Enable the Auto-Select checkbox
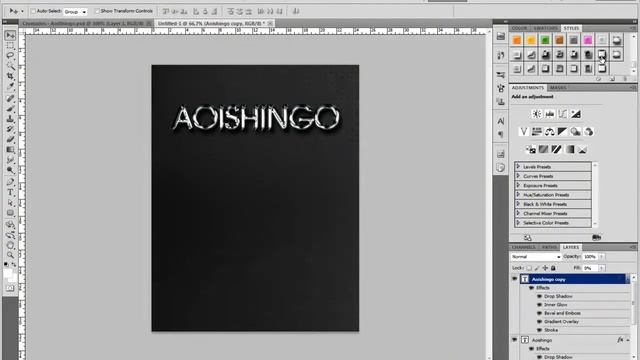Viewport: 640px width, 360px height. point(34,11)
